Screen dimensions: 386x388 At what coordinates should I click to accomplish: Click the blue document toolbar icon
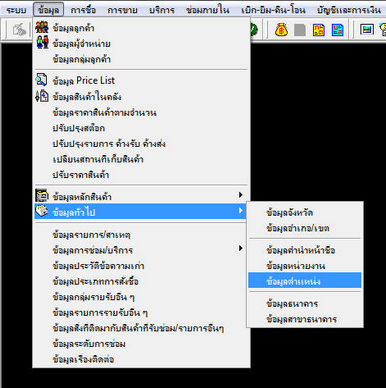[x=337, y=30]
